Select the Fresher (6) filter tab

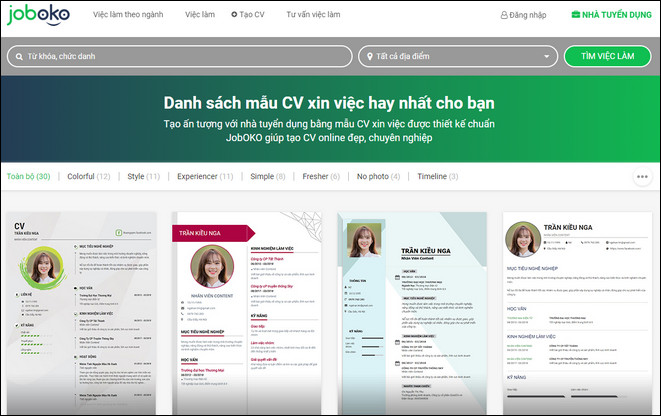(x=321, y=176)
